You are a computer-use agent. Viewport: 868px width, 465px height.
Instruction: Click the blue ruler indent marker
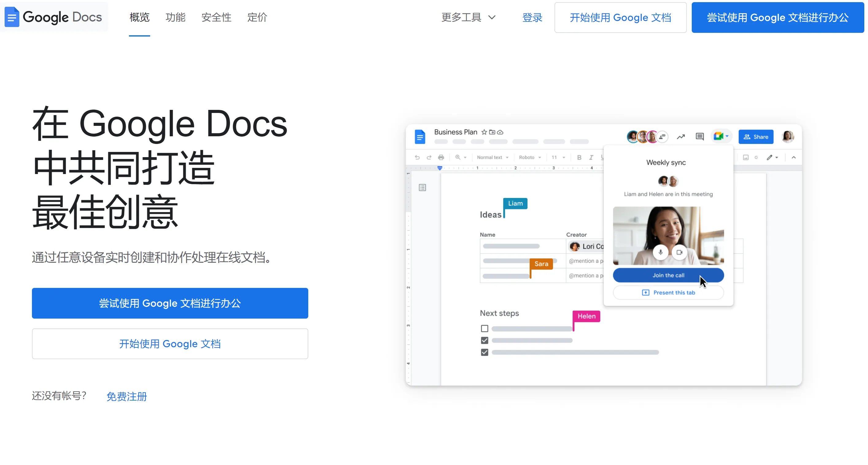click(x=440, y=168)
